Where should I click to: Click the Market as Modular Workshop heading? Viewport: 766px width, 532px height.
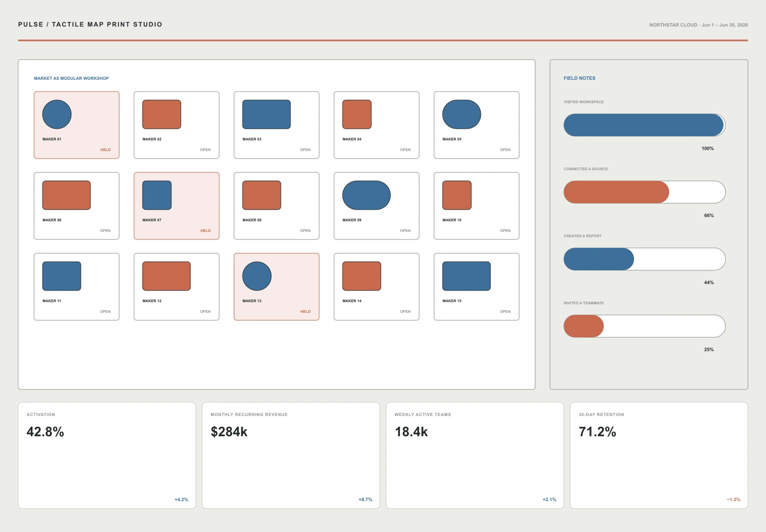point(71,78)
